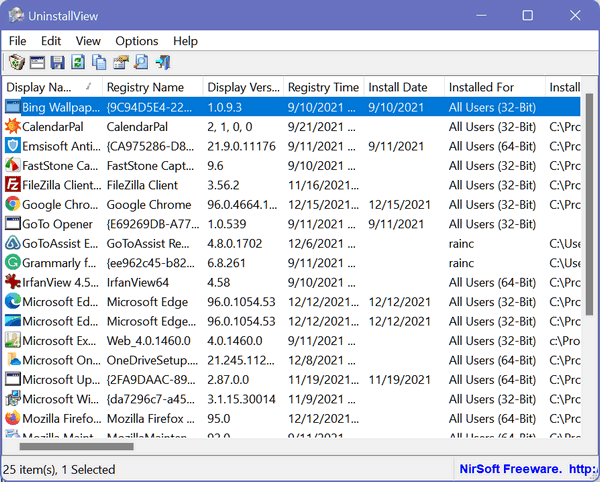This screenshot has width=600, height=482.
Task: Sort by the Display Version column header
Action: tap(243, 87)
